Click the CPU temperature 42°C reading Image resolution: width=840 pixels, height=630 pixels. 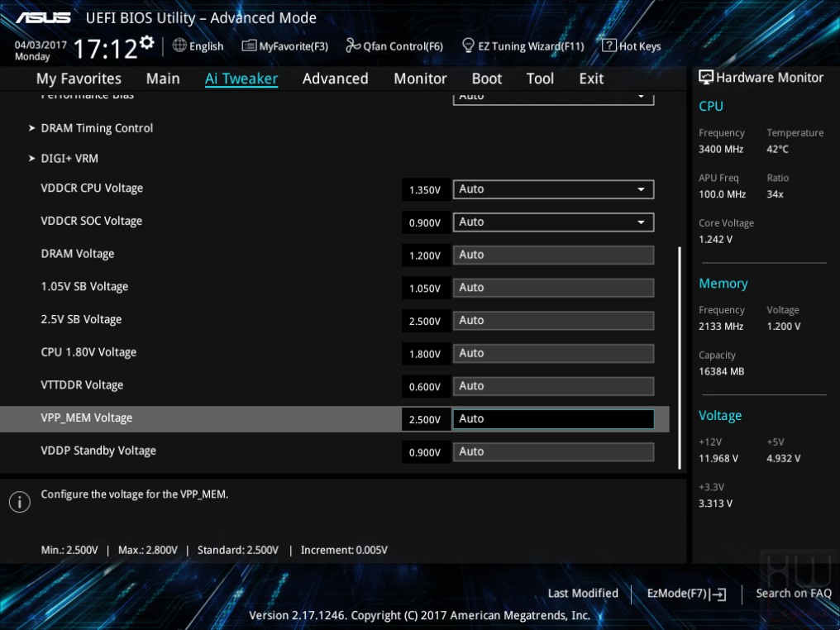(x=777, y=150)
